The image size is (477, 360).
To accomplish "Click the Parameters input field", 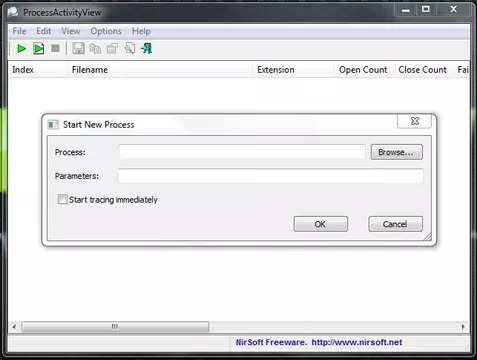I will (271, 176).
